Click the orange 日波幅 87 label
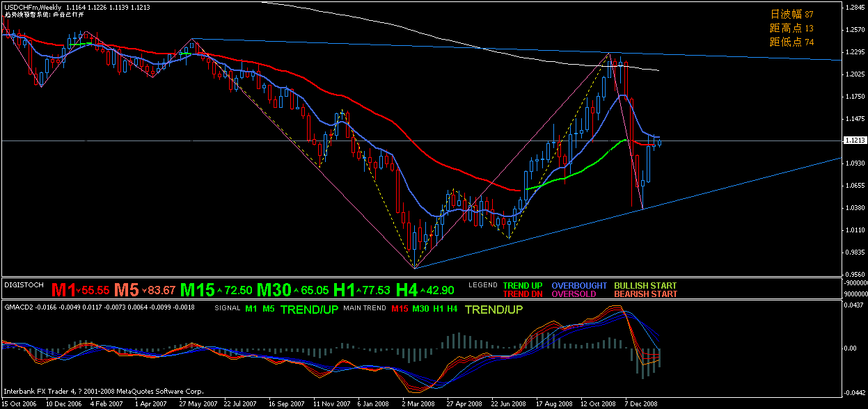 791,14
